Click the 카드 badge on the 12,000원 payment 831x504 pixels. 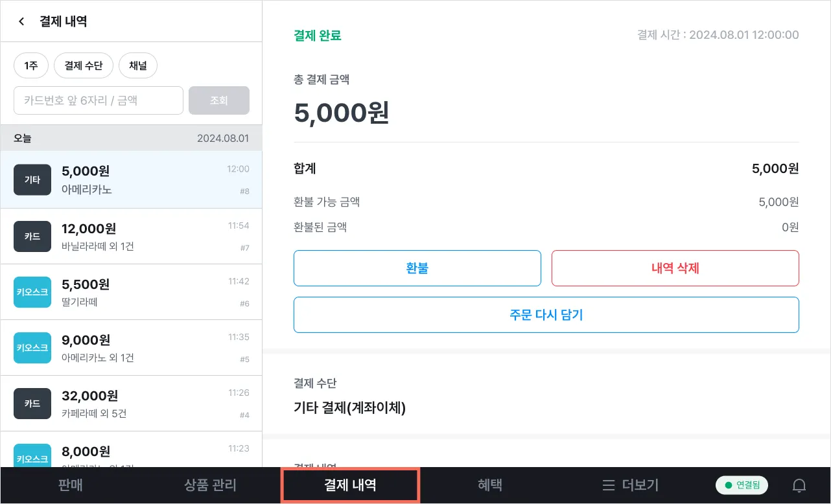[x=32, y=236]
